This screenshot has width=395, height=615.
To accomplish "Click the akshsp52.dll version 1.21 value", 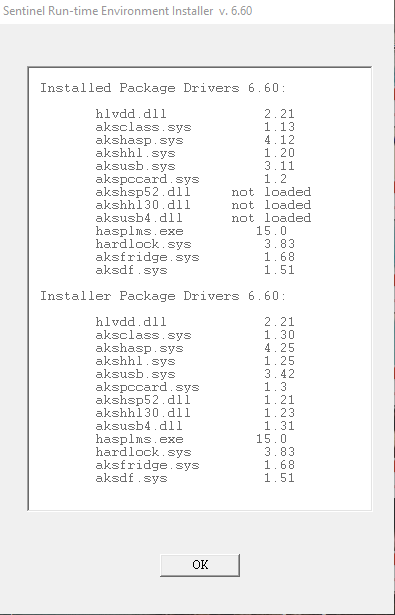I will pyautogui.click(x=279, y=400).
